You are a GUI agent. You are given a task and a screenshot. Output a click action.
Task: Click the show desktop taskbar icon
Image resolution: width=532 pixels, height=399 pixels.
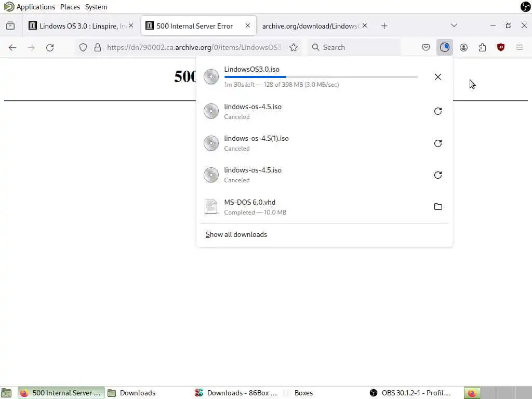click(x=6, y=393)
